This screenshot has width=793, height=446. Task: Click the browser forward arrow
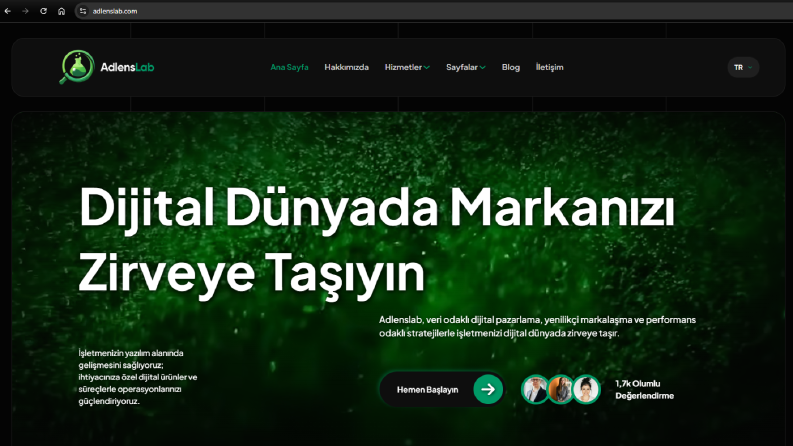[25, 11]
